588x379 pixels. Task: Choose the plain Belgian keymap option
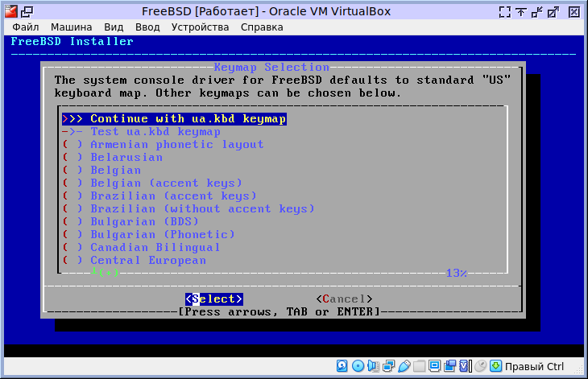point(101,171)
